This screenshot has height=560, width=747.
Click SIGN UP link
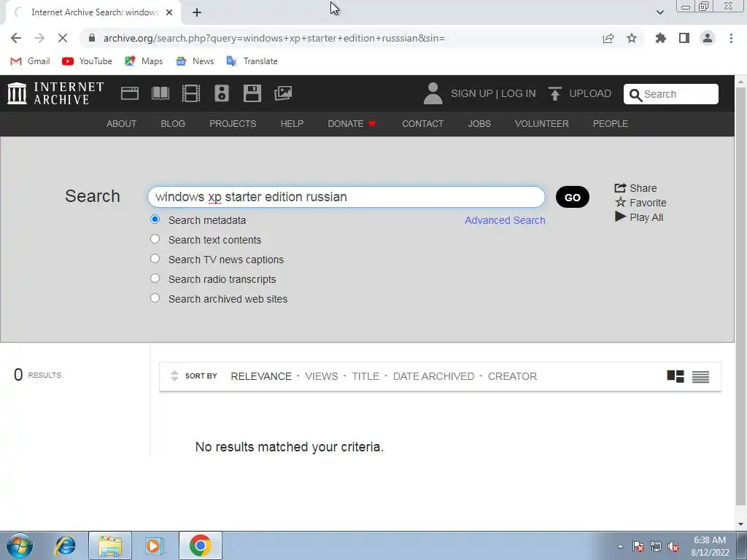point(472,93)
